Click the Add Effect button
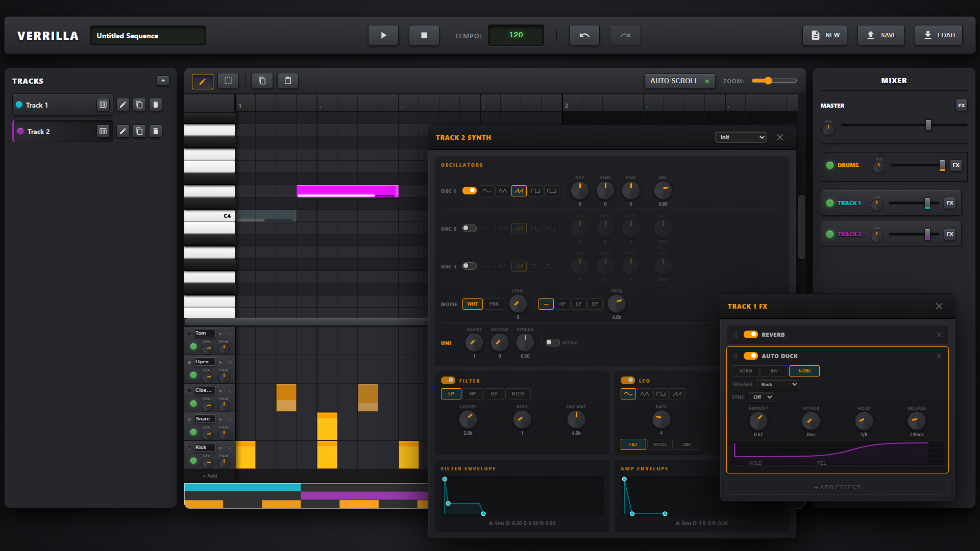This screenshot has width=980, height=551. coord(837,487)
